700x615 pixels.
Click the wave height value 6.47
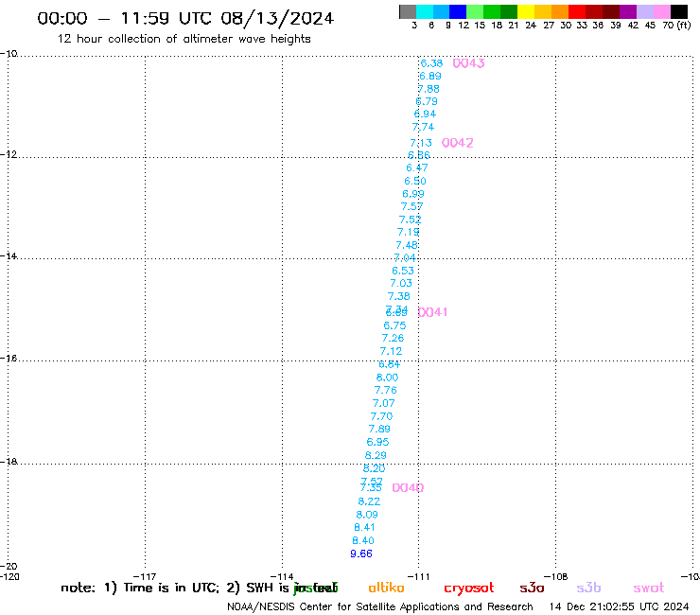pos(417,167)
